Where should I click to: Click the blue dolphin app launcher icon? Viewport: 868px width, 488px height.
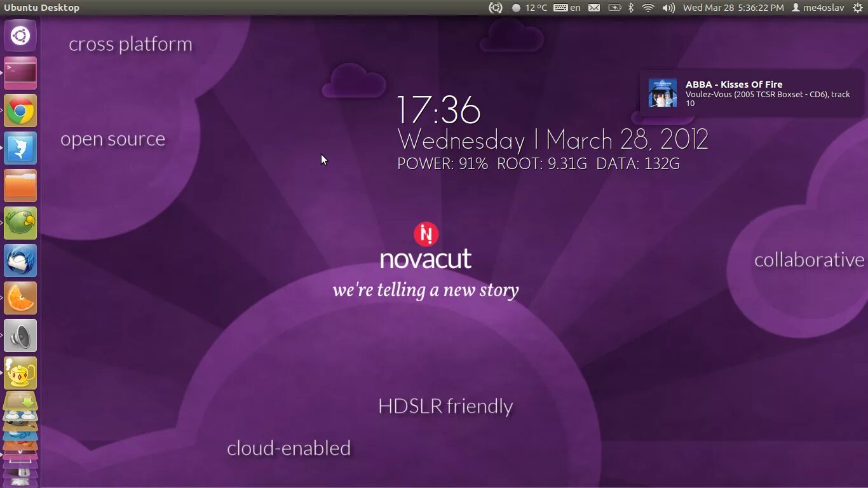pos(20,148)
